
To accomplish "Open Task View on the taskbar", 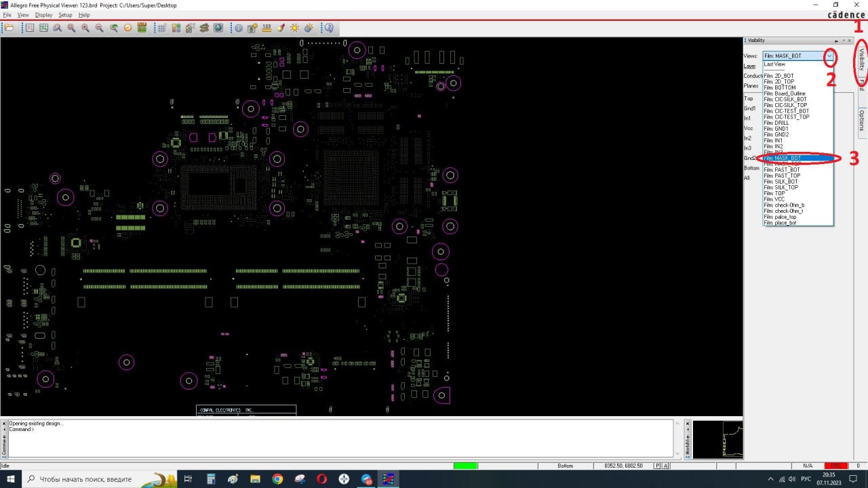I will pyautogui.click(x=188, y=479).
